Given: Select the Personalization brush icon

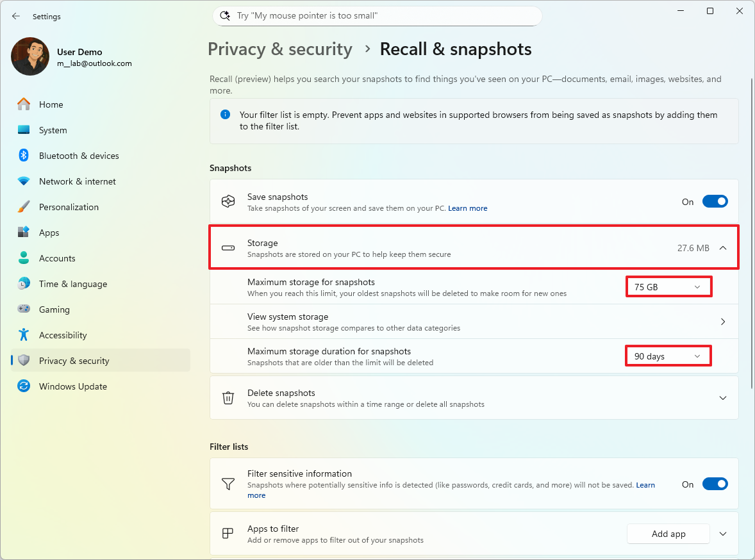Looking at the screenshot, I should click(24, 207).
